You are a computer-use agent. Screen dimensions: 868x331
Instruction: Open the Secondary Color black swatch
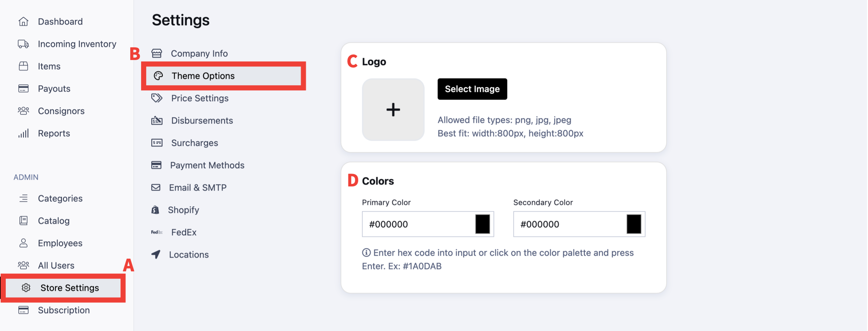pos(633,224)
